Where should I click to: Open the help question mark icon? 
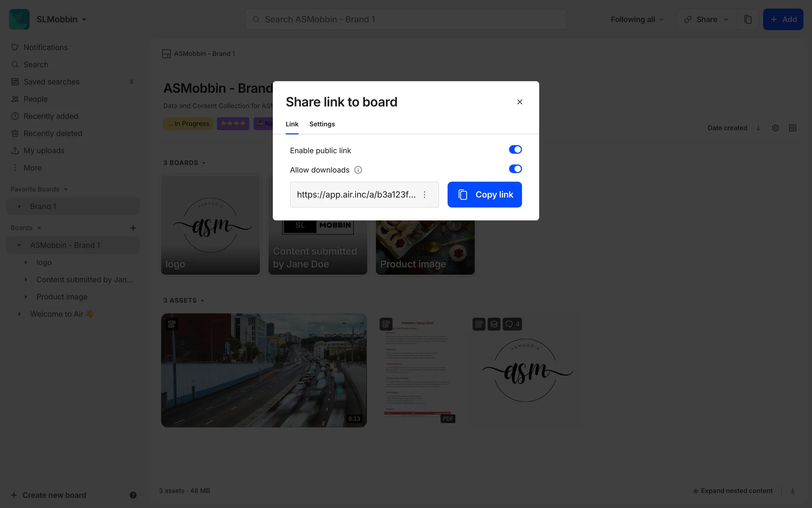[x=133, y=495]
